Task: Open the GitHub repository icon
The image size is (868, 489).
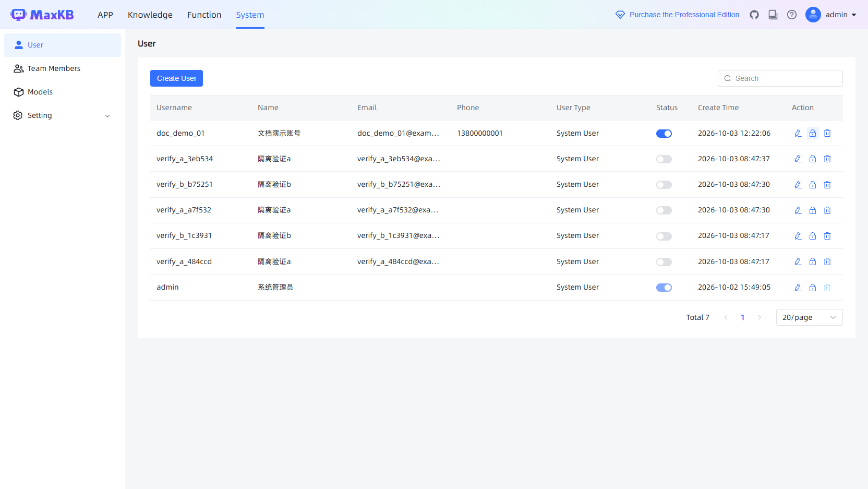Action: [754, 15]
